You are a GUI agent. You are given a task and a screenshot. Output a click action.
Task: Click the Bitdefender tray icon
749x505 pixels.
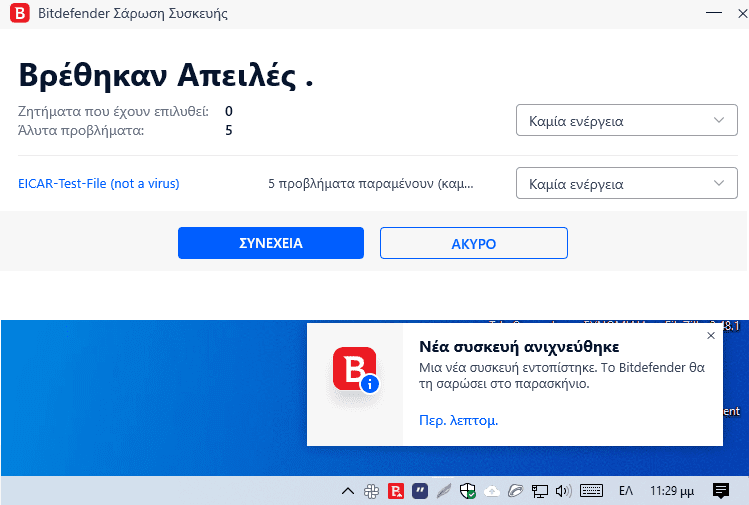[396, 491]
